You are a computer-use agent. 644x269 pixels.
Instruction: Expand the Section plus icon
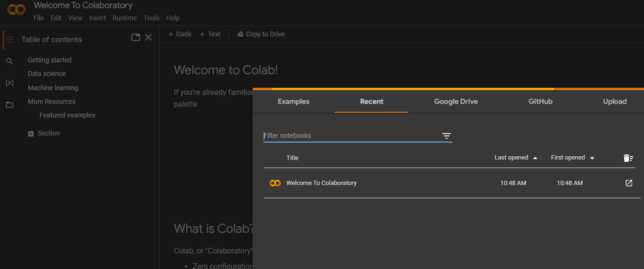coord(31,134)
